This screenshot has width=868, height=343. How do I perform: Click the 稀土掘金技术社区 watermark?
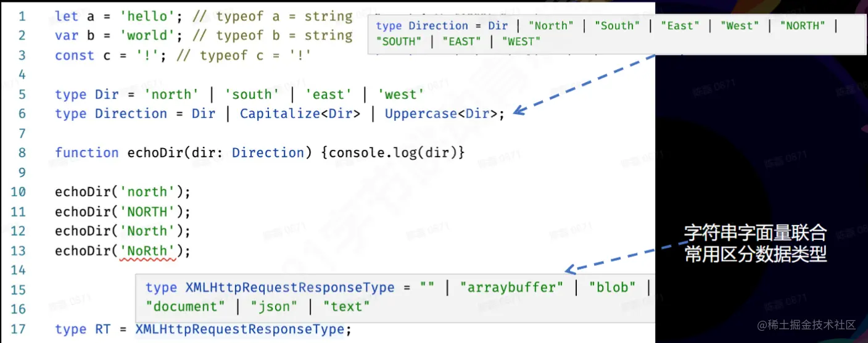click(x=806, y=324)
